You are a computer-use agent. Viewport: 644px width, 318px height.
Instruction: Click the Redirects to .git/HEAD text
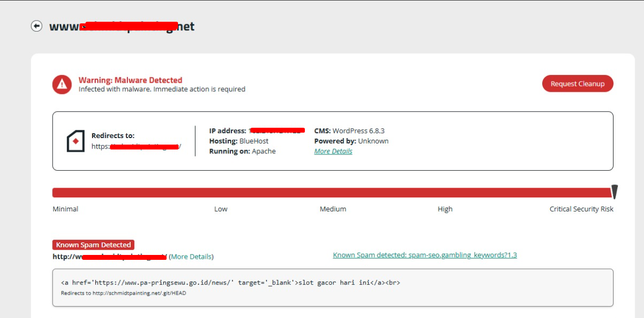click(x=124, y=293)
